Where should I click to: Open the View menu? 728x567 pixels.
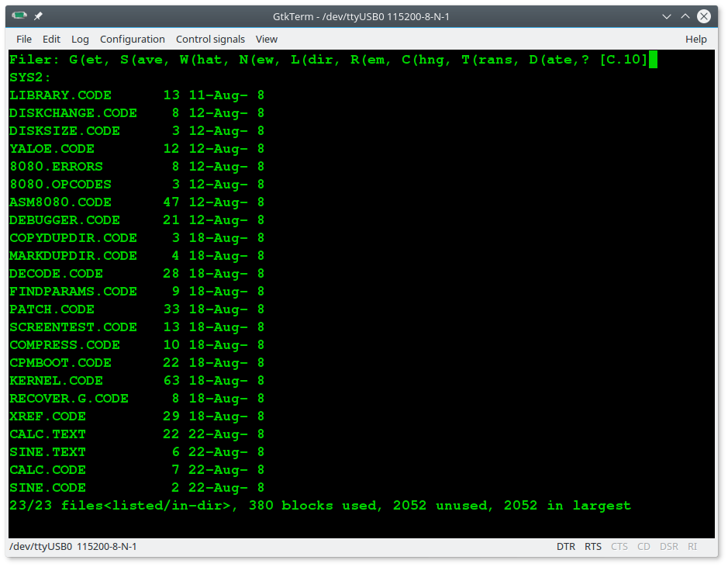[x=267, y=40]
